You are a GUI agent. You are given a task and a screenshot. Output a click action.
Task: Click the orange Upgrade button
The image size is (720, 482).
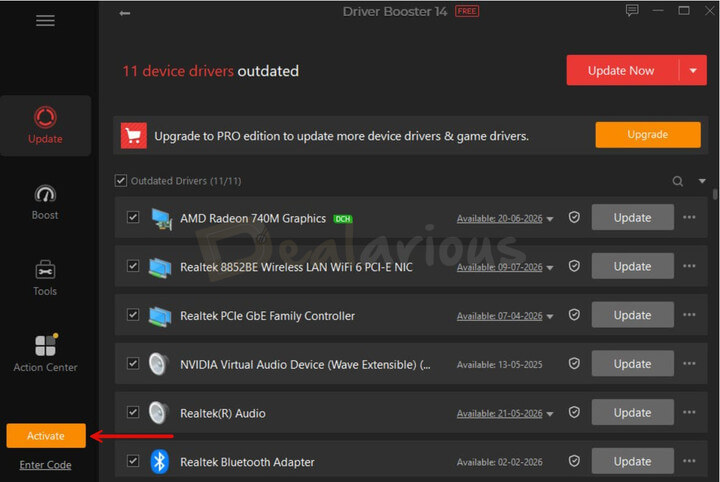tap(647, 135)
